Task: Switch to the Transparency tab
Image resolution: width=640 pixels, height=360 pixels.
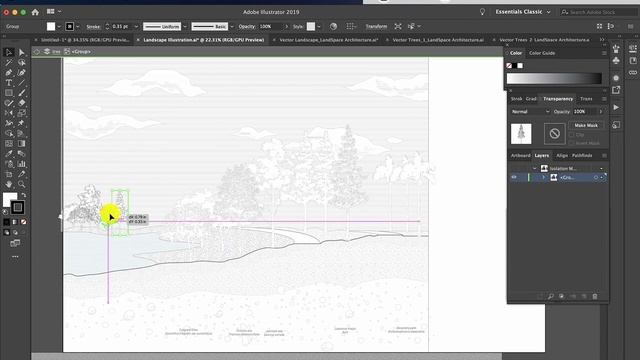Action: 558,99
